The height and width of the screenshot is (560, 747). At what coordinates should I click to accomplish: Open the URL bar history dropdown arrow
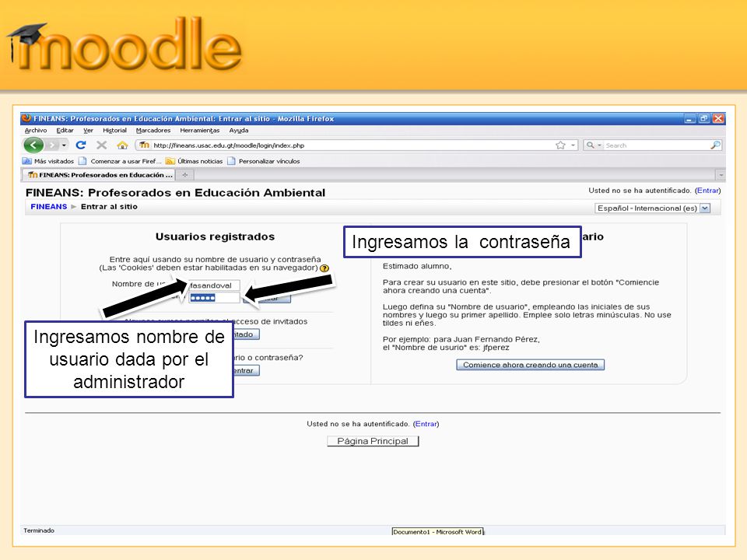pos(573,145)
